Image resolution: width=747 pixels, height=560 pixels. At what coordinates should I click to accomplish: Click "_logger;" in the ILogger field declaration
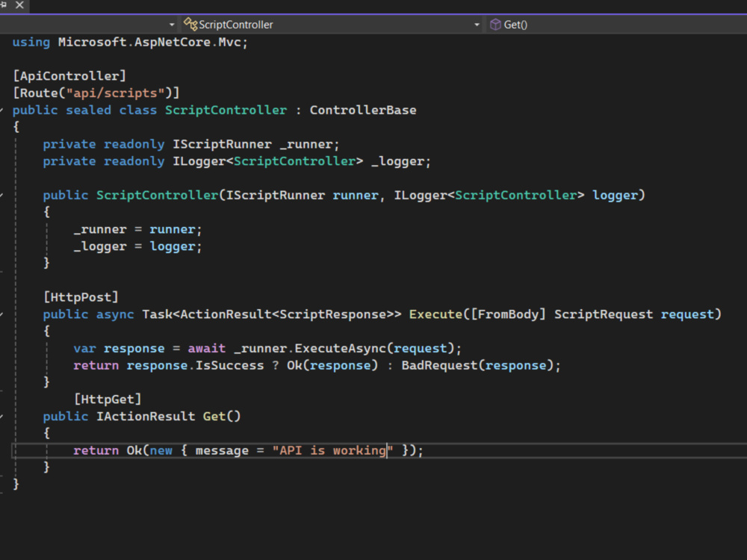pyautogui.click(x=401, y=161)
